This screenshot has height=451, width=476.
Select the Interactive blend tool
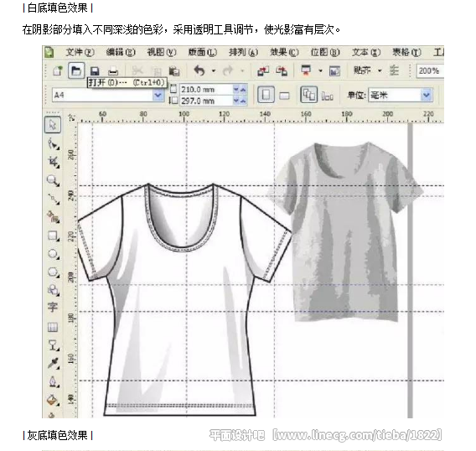[x=54, y=345]
